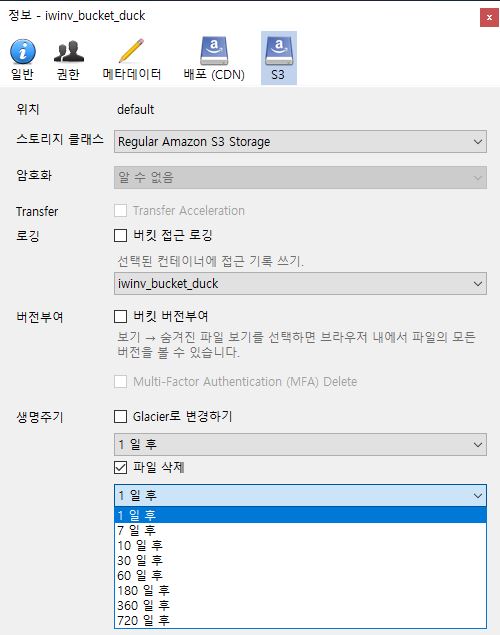Open the 스토리지 클래스 dropdown

pos(300,142)
